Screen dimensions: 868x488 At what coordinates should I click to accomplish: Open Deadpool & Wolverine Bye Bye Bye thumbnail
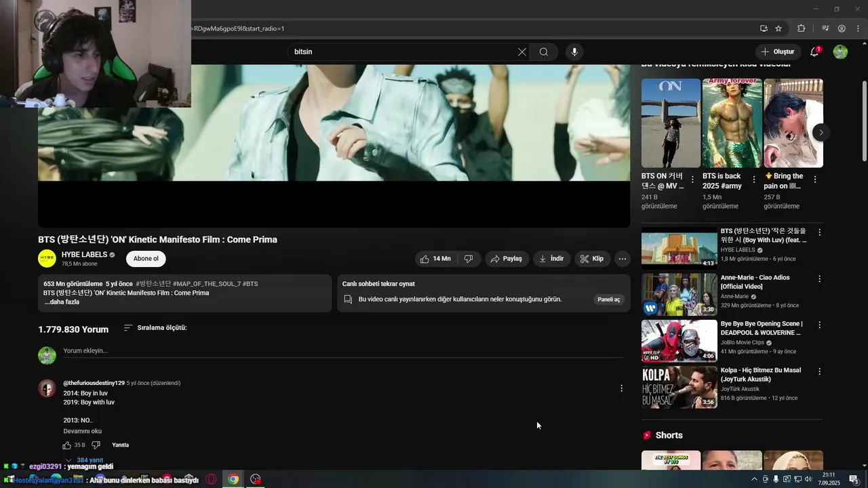(679, 341)
